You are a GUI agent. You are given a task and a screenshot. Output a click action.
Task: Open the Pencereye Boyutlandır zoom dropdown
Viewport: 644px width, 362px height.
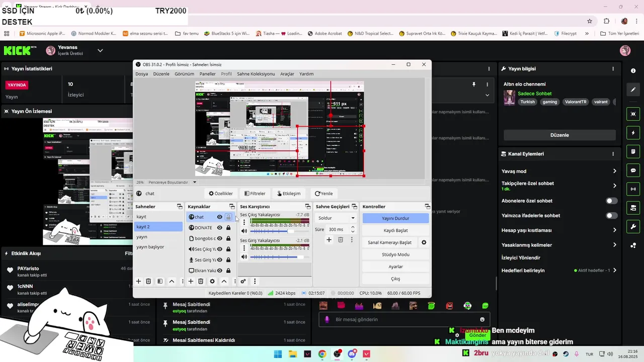pos(172,183)
